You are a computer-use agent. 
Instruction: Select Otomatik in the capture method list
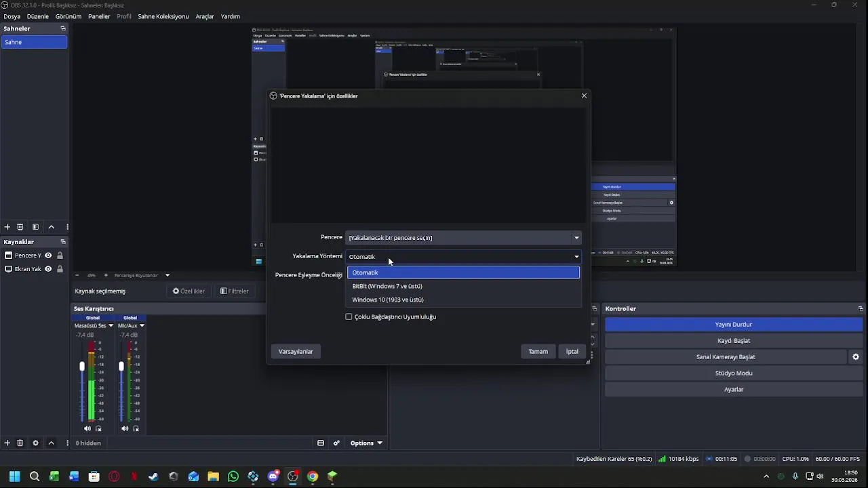click(464, 272)
